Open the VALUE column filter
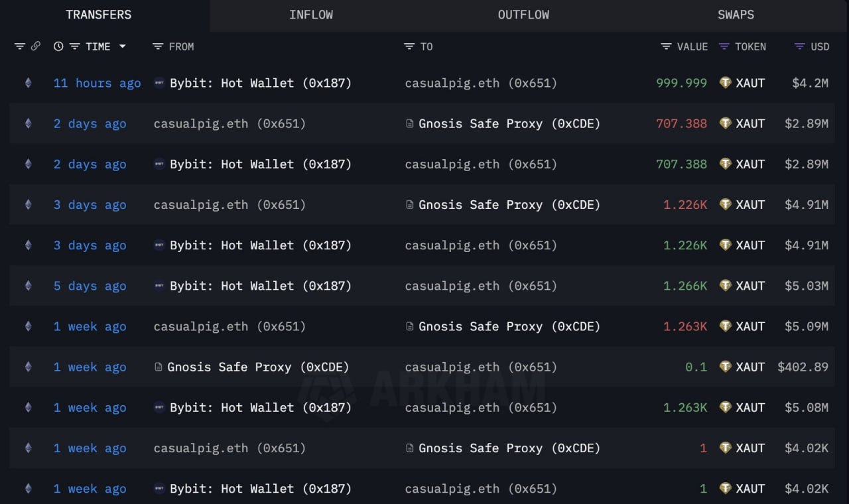 click(x=666, y=46)
